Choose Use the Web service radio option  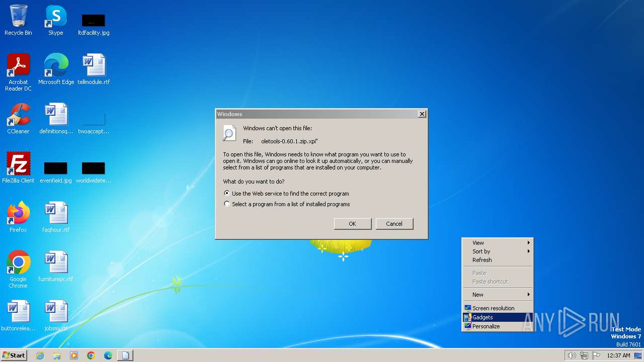click(x=286, y=194)
